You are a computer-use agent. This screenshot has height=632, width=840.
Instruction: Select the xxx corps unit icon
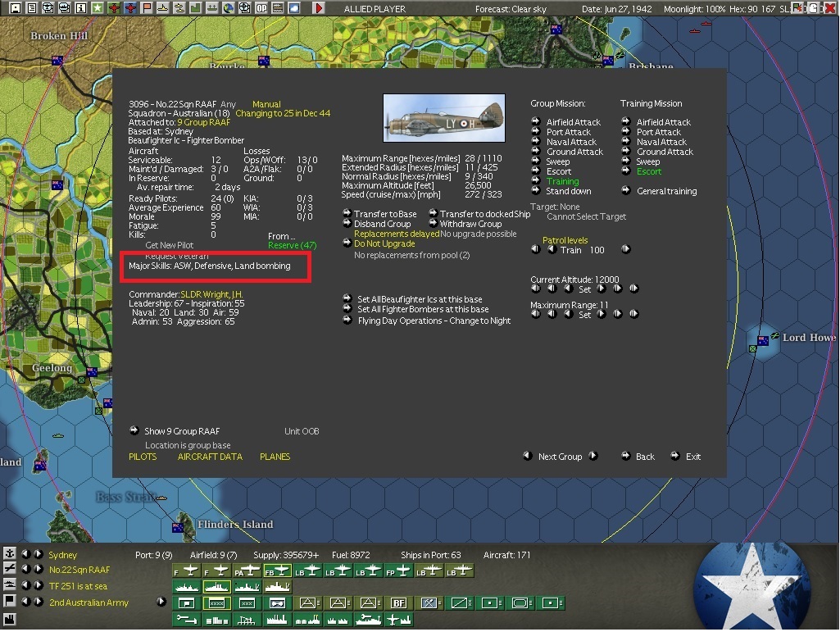(247, 603)
